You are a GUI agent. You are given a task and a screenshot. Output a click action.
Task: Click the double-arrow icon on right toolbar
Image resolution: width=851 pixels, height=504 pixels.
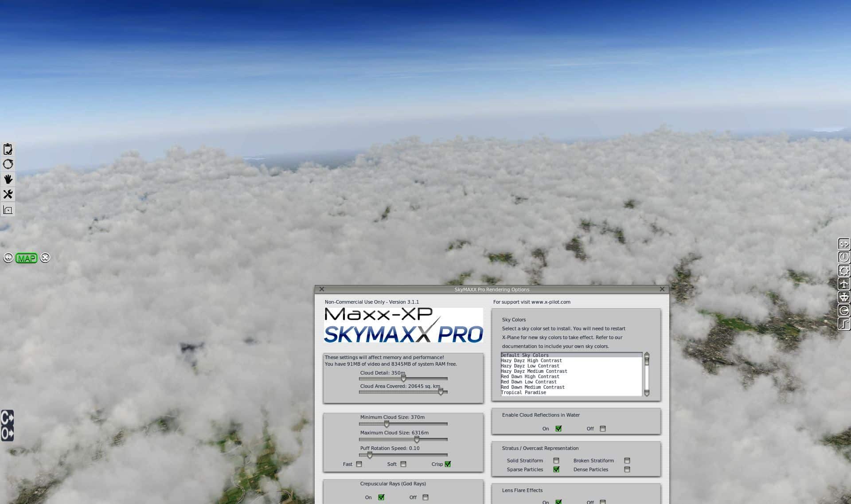(x=844, y=244)
